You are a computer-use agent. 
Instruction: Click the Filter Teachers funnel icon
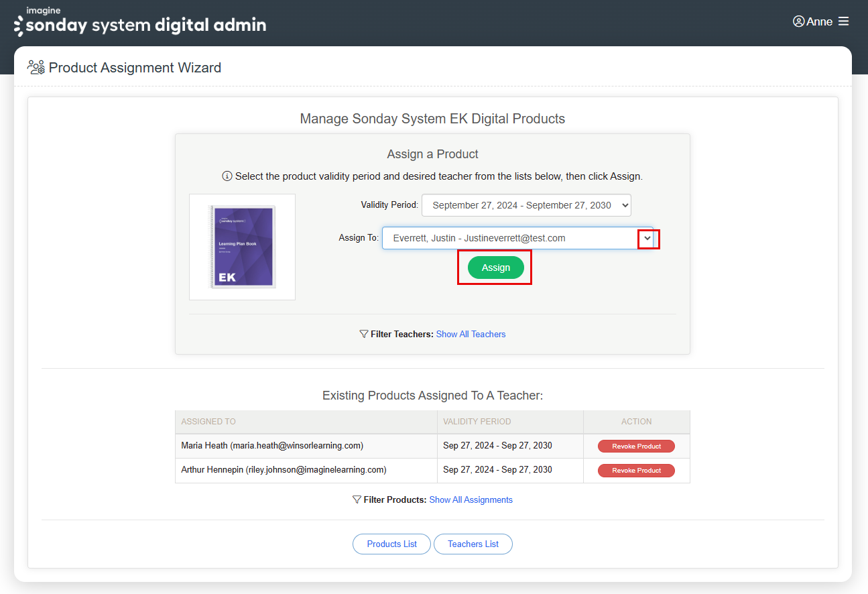point(363,334)
